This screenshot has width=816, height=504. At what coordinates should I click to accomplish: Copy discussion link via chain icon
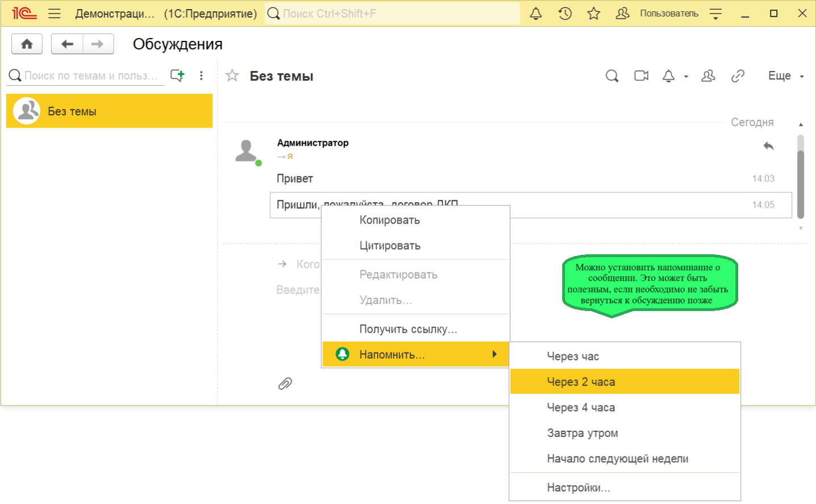pos(737,76)
